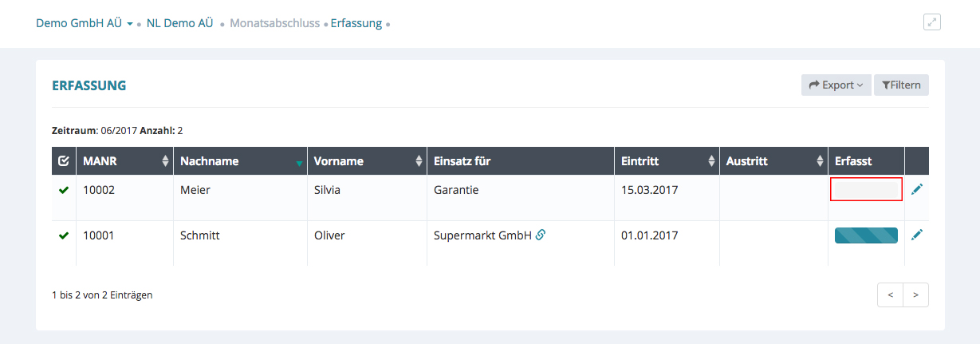Open NL Demo AÜ breadcrumb
The height and width of the screenshot is (344, 980).
(179, 23)
